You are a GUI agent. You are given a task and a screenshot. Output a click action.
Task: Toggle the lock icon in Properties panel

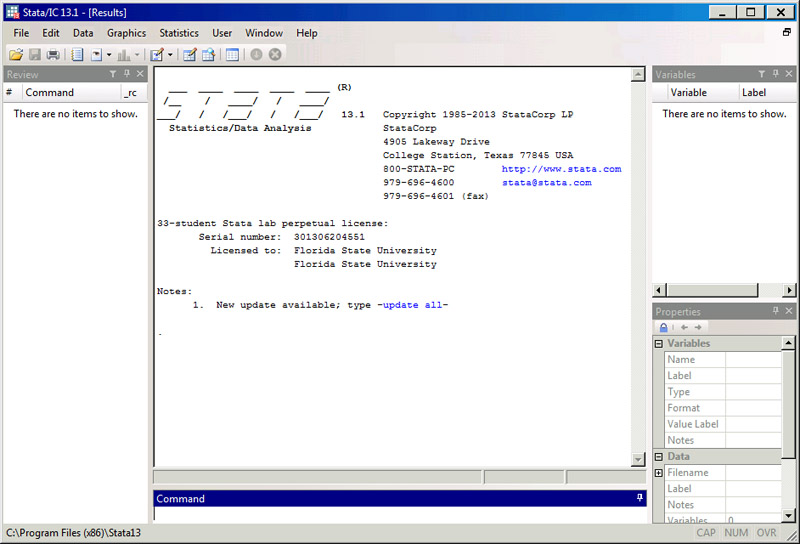(663, 327)
